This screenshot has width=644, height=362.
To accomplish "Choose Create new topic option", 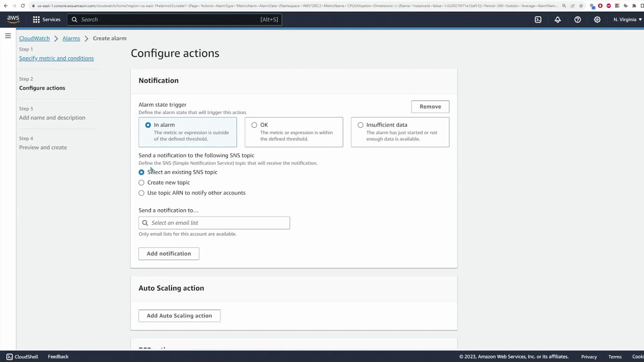I will tap(141, 182).
